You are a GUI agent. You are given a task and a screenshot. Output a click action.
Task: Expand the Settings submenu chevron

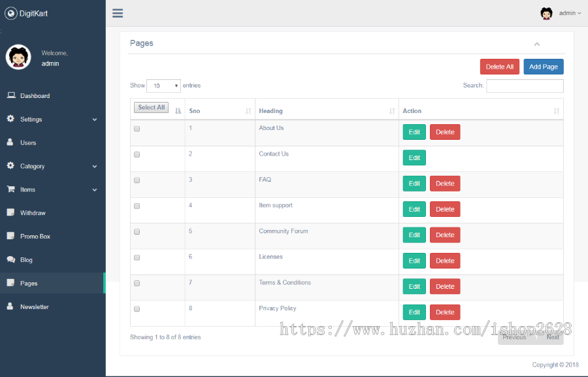point(95,120)
